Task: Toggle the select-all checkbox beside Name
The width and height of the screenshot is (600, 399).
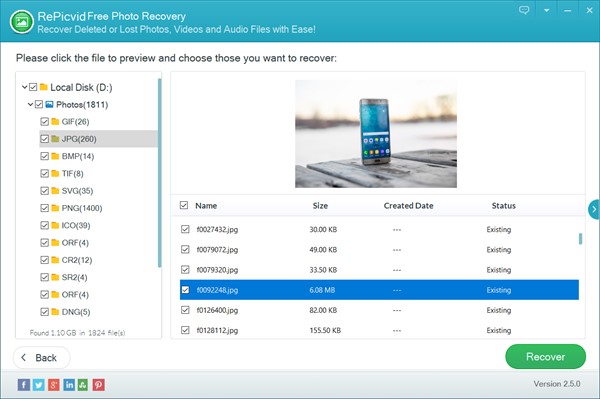Action: [x=184, y=205]
